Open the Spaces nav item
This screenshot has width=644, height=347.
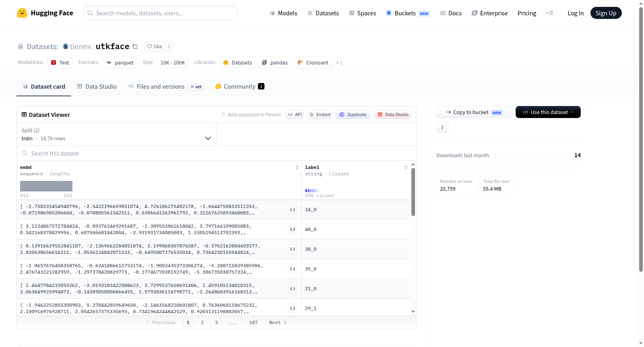click(363, 13)
